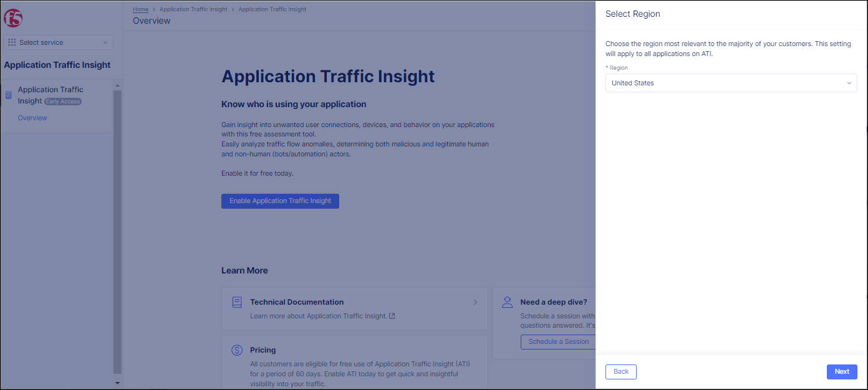Click the Schedule a Session button
This screenshot has width=868, height=390.
[558, 341]
